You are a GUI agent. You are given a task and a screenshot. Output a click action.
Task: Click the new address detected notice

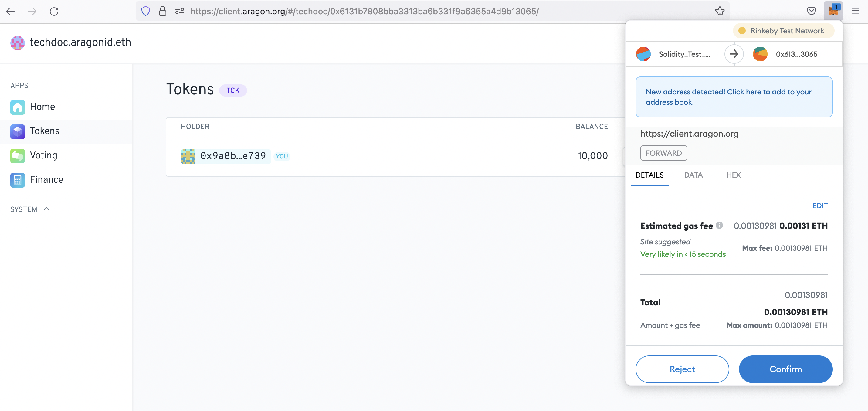tap(734, 97)
